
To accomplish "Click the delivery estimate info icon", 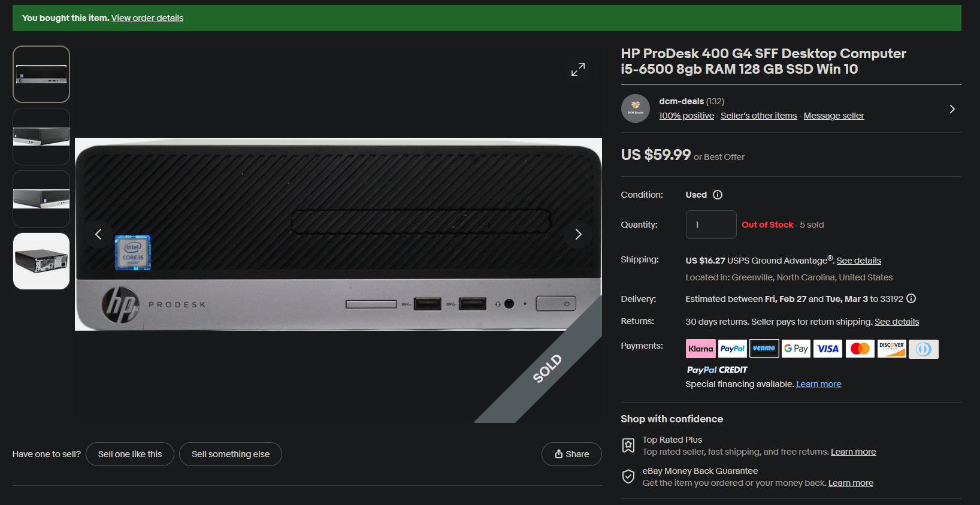I will point(911,298).
